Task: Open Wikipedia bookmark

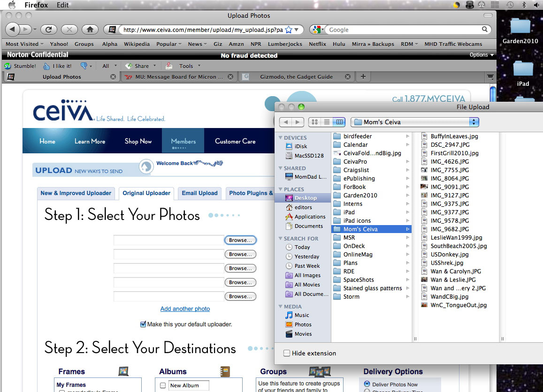Action: coord(137,44)
